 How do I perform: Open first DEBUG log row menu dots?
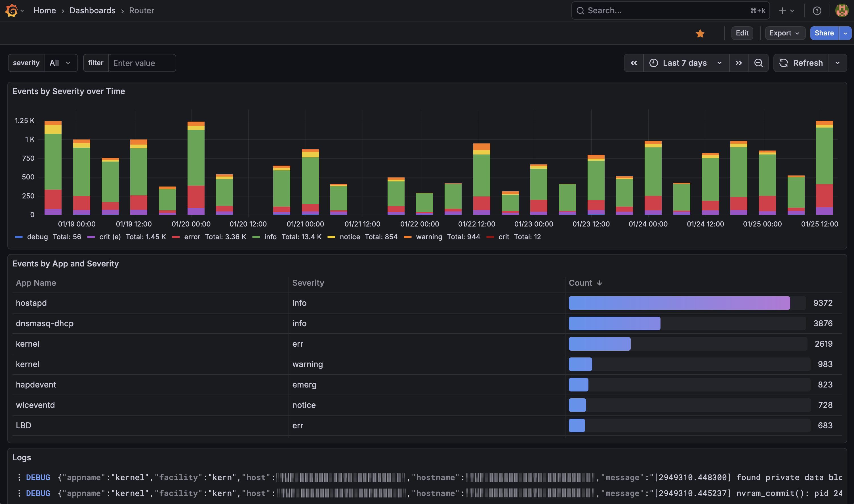coord(19,477)
